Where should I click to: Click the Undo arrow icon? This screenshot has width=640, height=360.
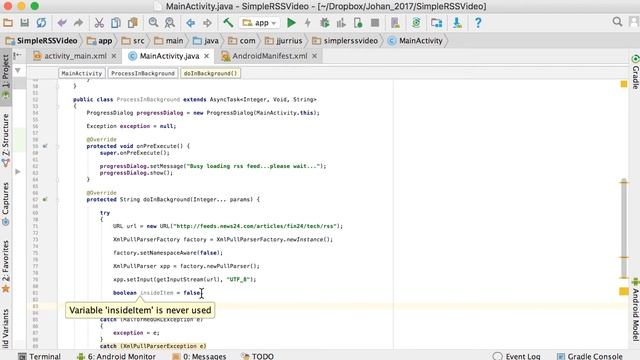[x=62, y=23]
